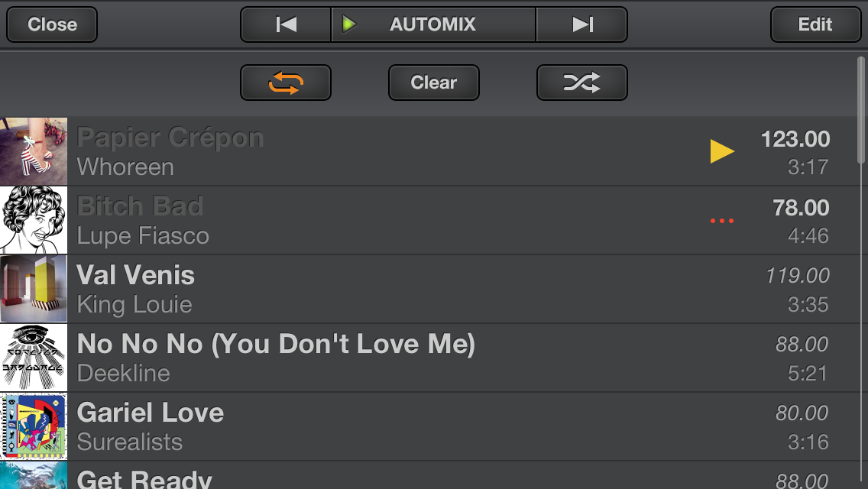Tap the Val Venis album cover
The image size is (868, 489).
(x=34, y=289)
